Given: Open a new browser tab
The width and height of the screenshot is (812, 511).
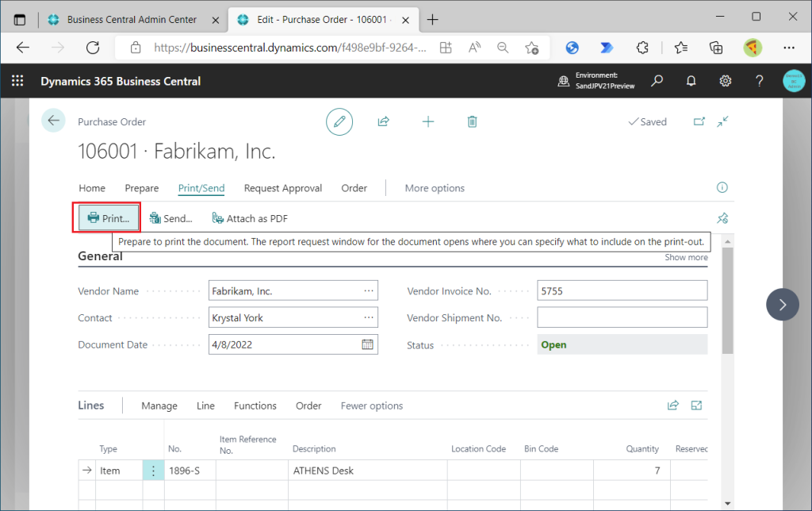Looking at the screenshot, I should pyautogui.click(x=432, y=20).
